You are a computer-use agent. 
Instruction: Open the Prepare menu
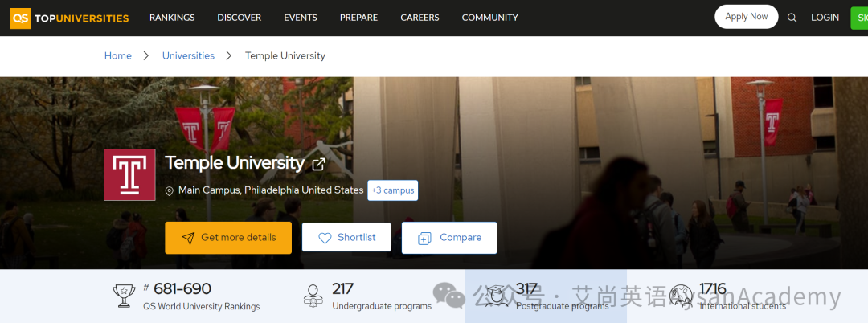coord(358,18)
